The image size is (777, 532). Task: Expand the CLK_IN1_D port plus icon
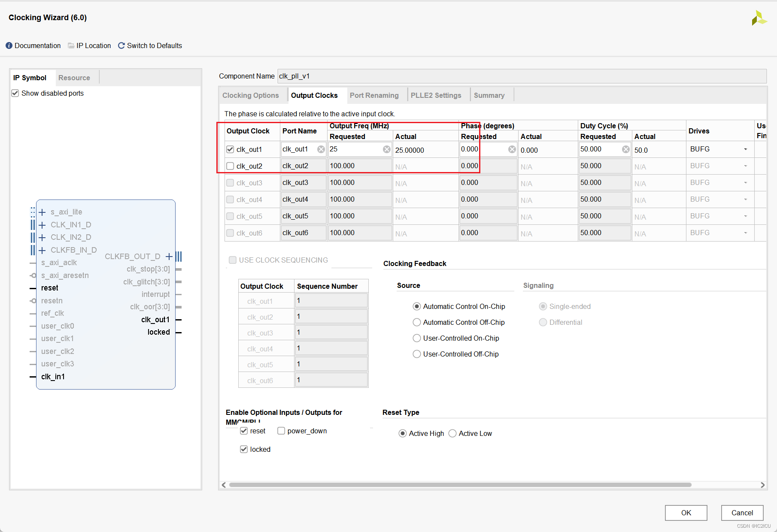tap(42, 225)
